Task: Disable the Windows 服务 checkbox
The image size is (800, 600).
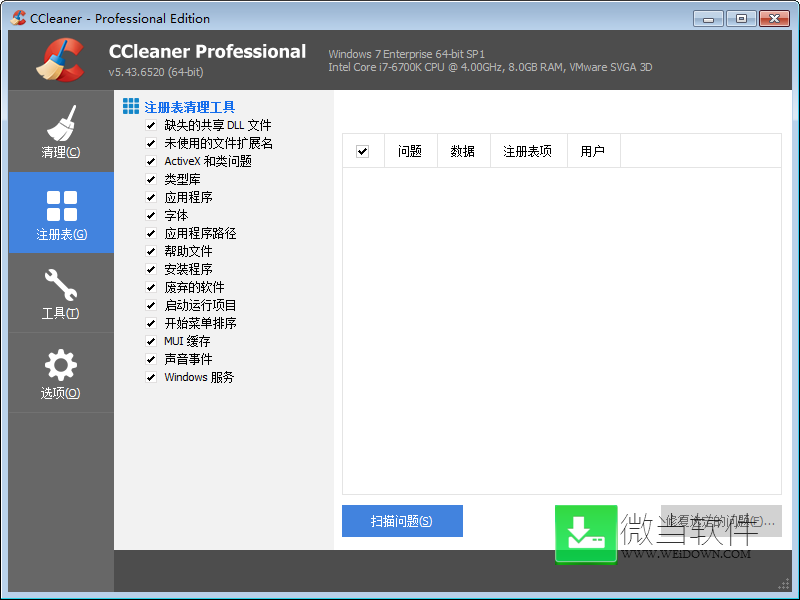Action: click(x=151, y=378)
